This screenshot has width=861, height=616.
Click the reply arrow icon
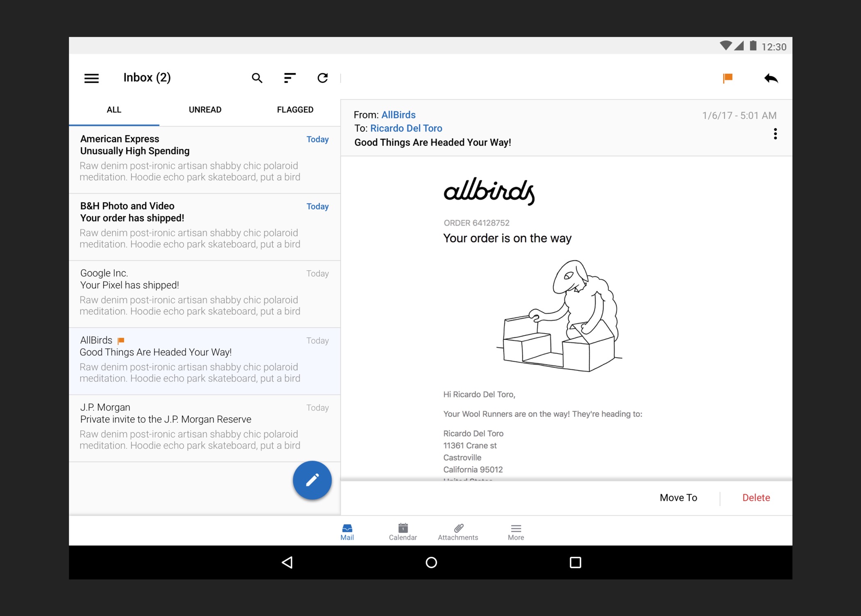point(771,78)
